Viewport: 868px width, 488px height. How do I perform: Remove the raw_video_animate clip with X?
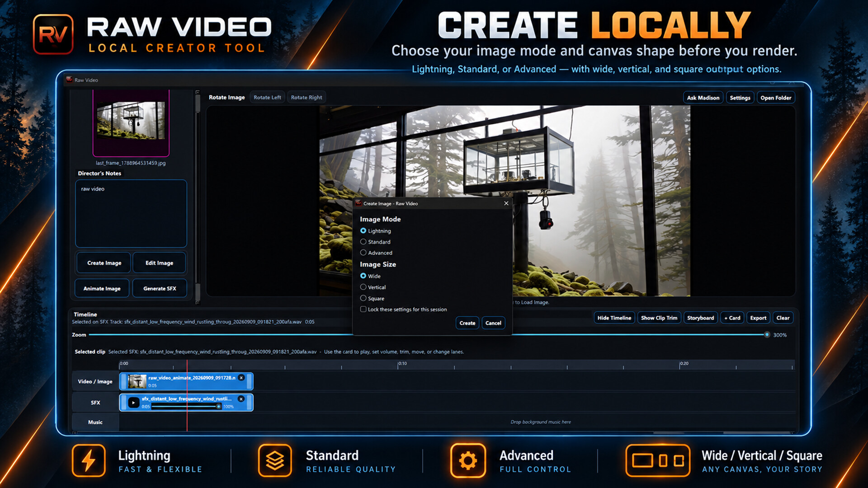[x=241, y=378]
